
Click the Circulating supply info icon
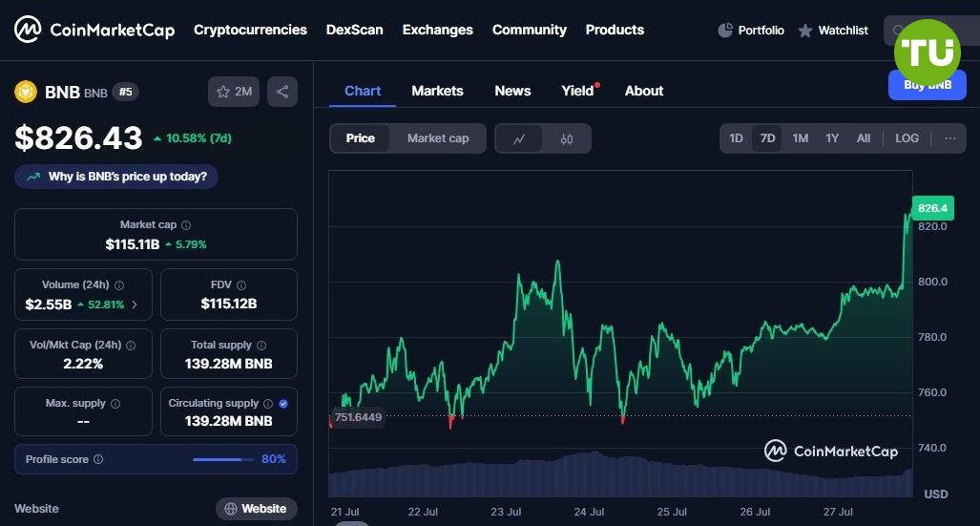coord(268,404)
